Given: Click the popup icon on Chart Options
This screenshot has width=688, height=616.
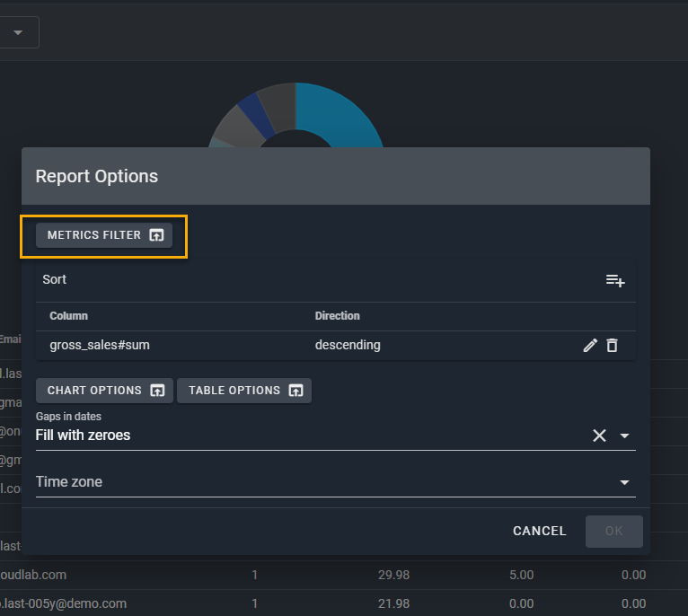Looking at the screenshot, I should pos(157,391).
